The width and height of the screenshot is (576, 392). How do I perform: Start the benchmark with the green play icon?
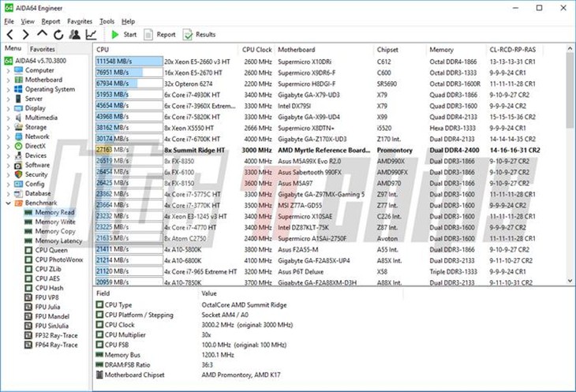(x=115, y=35)
